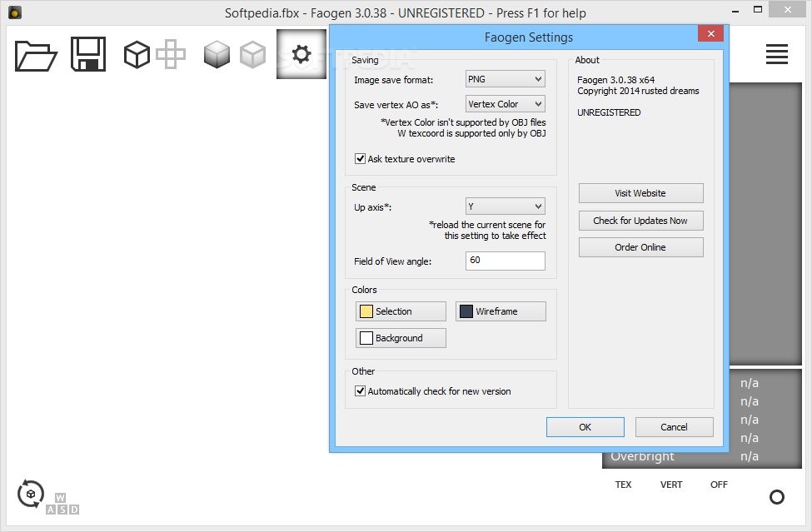
Task: Open the hamburger menu icon
Action: click(777, 54)
